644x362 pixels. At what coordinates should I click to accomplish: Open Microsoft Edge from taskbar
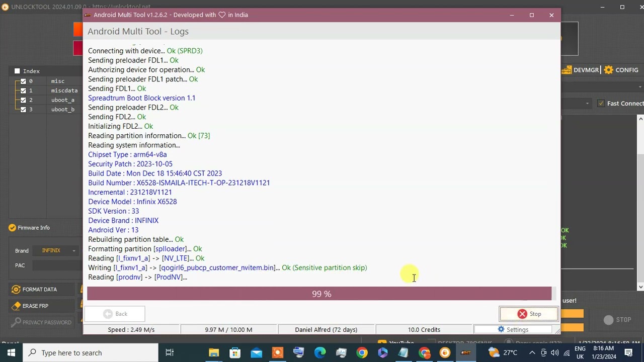(x=320, y=353)
